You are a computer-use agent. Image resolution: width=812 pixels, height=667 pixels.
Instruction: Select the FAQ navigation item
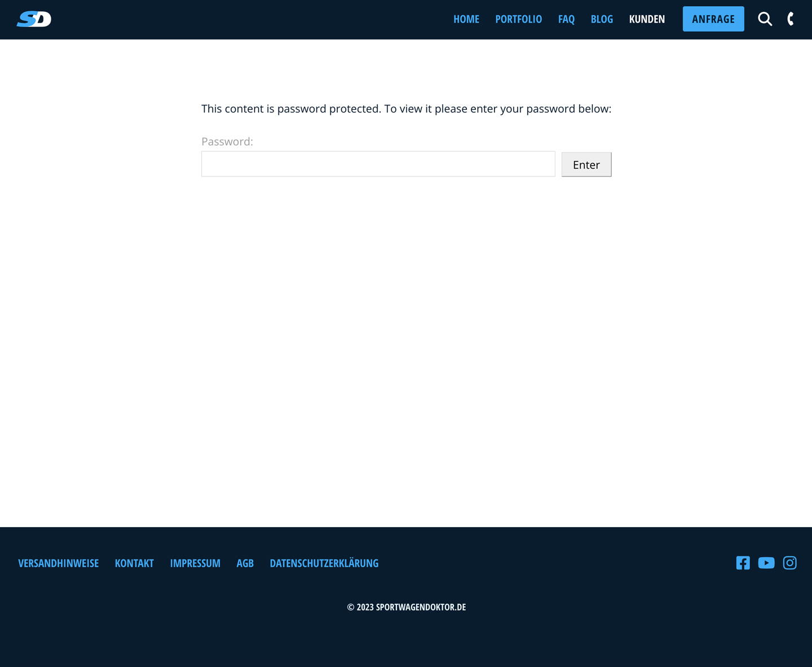pos(566,19)
